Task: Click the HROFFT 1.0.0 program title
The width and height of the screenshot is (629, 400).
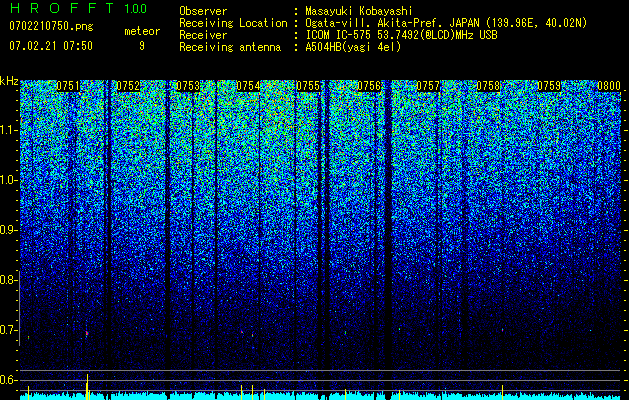Action: tap(78, 8)
